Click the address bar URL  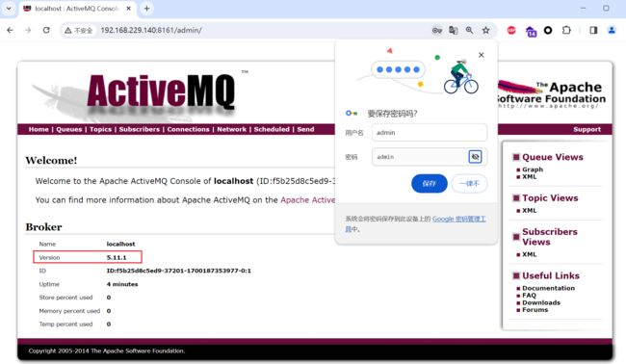[151, 31]
